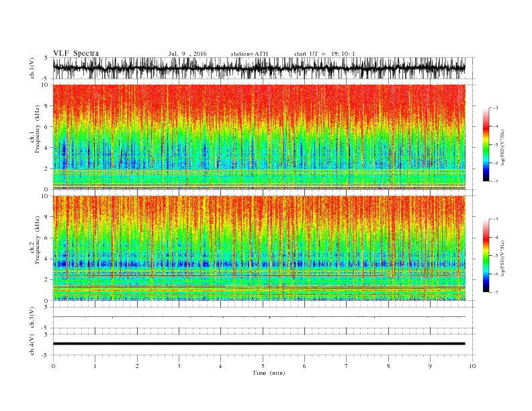Click the time axis tick label "10"
The width and height of the screenshot is (532, 411).
[472, 366]
